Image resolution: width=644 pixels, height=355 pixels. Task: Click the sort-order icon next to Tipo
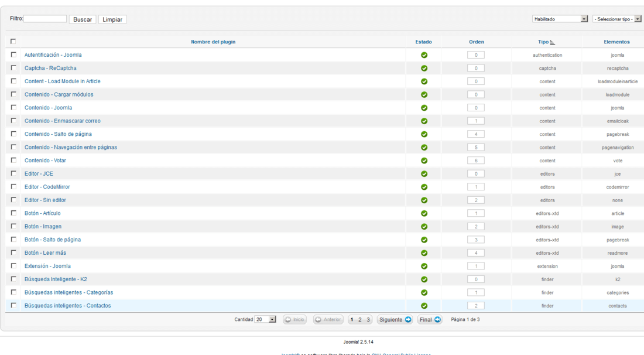553,42
